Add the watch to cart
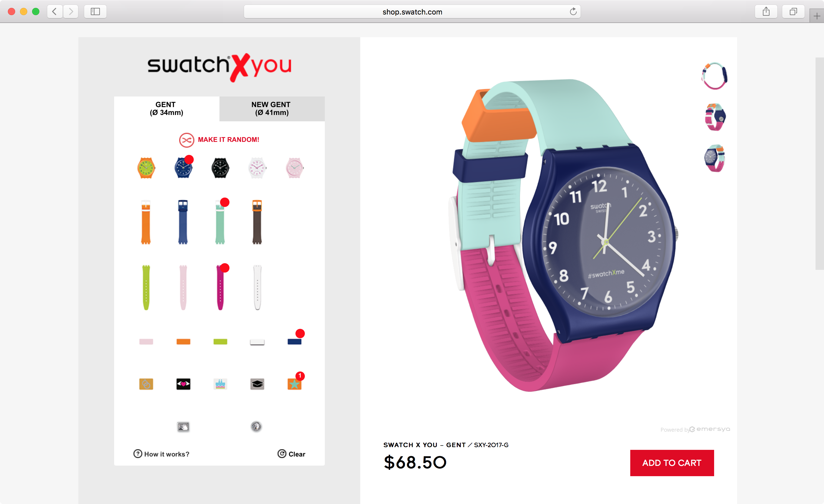824x504 pixels. (x=672, y=463)
